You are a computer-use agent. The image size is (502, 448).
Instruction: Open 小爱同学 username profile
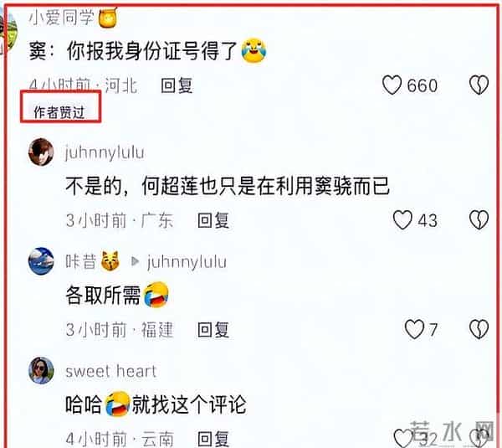click(x=61, y=17)
